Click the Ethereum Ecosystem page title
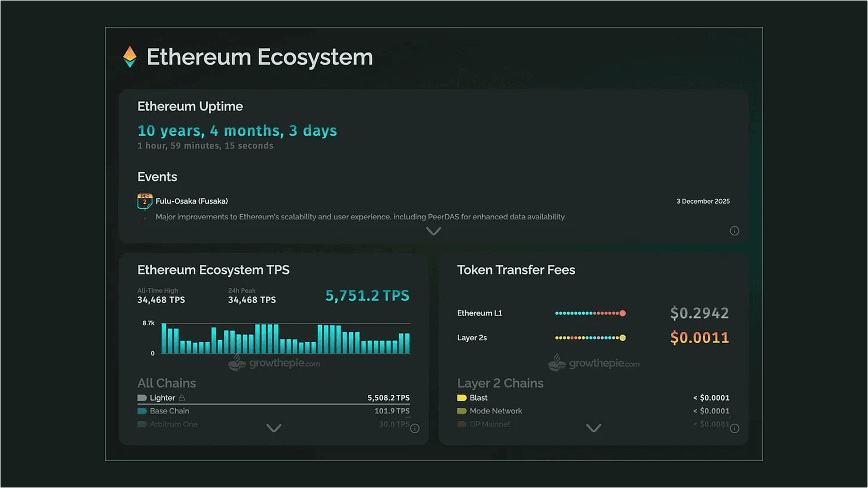 pyautogui.click(x=259, y=57)
